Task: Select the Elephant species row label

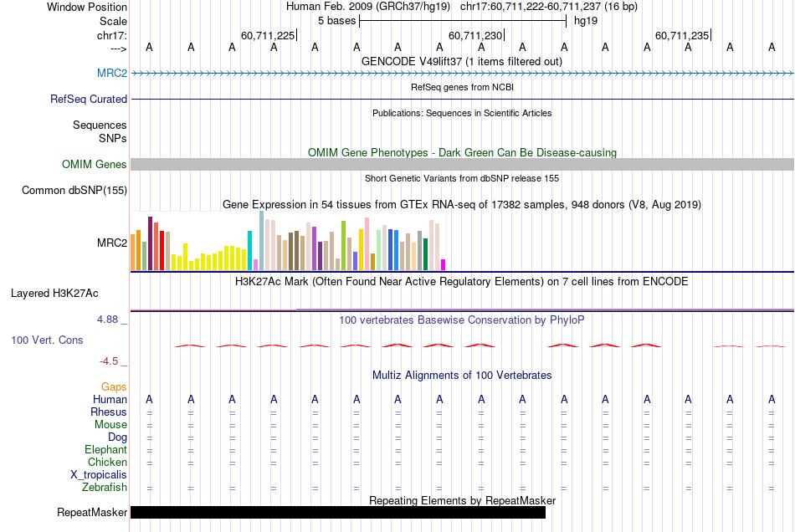Action: point(106,449)
